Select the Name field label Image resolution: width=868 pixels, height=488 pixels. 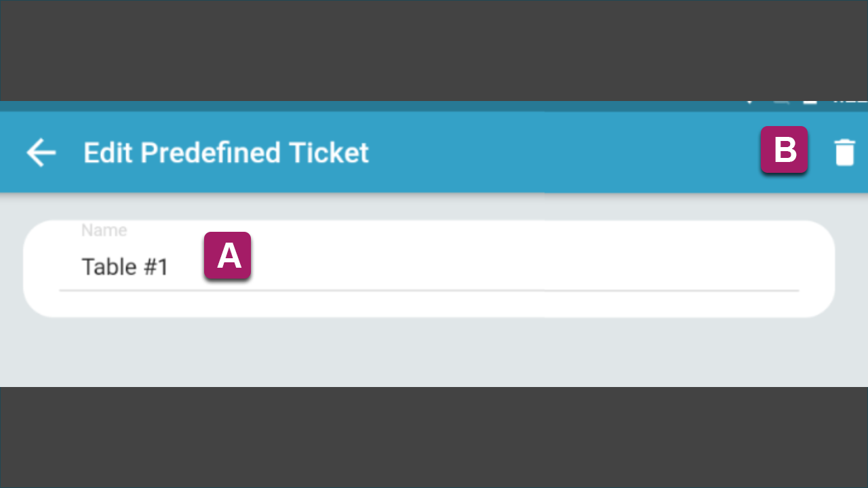tap(104, 230)
